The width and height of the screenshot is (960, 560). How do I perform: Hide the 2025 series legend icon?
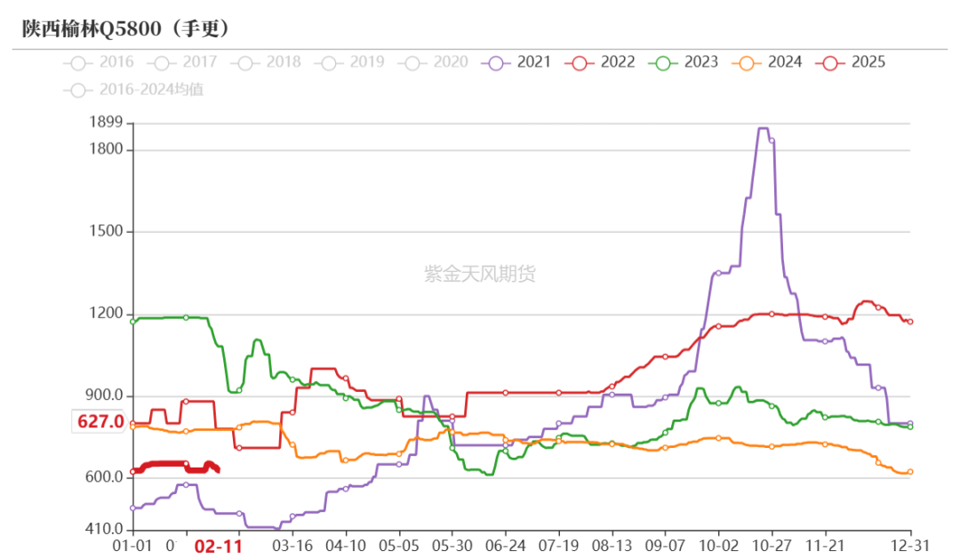tap(830, 63)
